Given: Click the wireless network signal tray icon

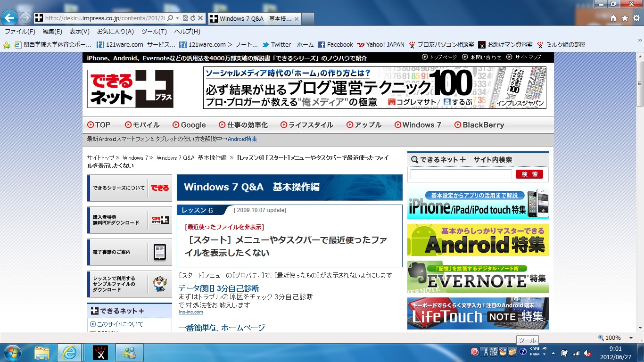Looking at the screenshot, I should pyautogui.click(x=576, y=353).
